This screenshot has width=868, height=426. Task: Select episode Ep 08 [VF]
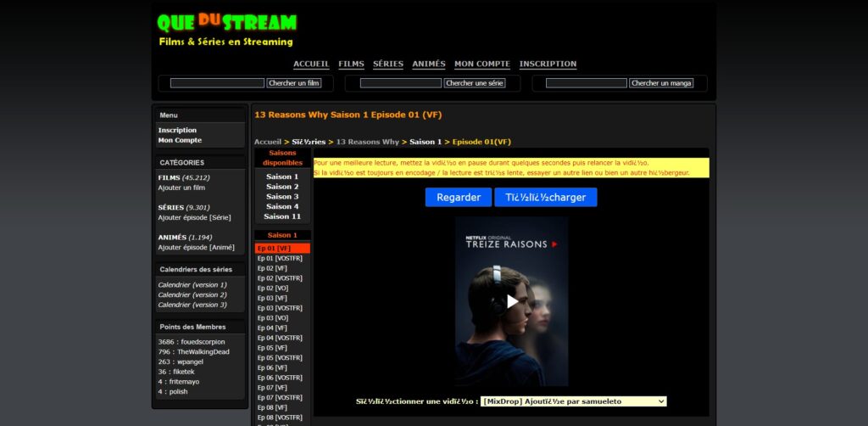coord(272,407)
